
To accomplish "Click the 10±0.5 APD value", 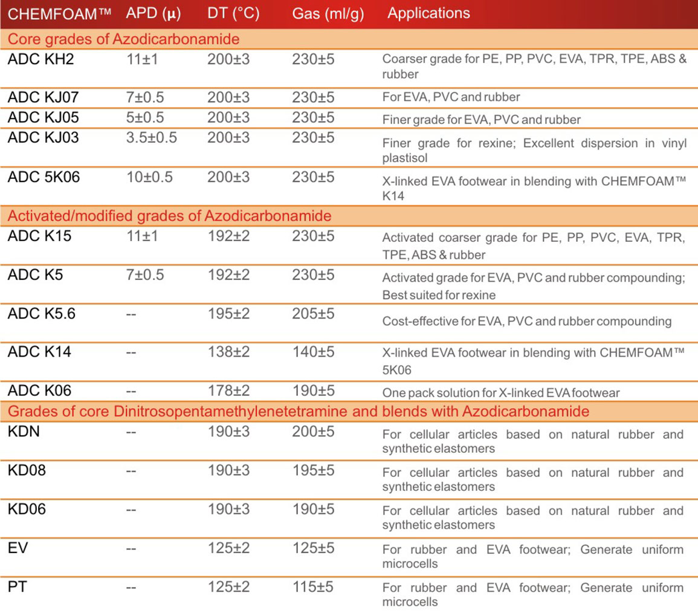I will tap(150, 177).
